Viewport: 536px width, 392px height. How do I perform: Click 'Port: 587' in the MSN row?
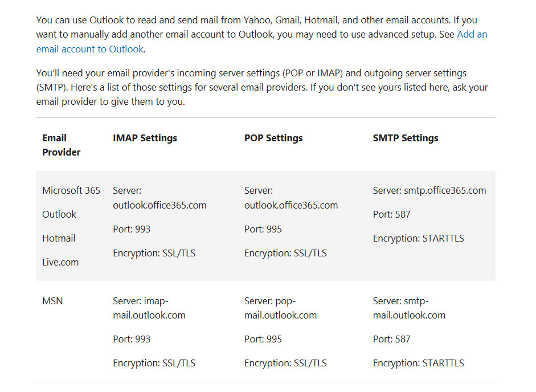[x=391, y=339]
